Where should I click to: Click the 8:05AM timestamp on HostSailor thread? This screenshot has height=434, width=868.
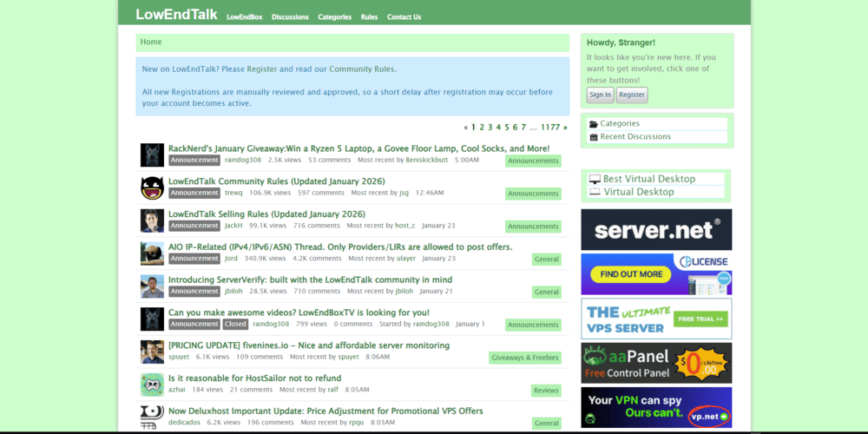pyautogui.click(x=357, y=389)
